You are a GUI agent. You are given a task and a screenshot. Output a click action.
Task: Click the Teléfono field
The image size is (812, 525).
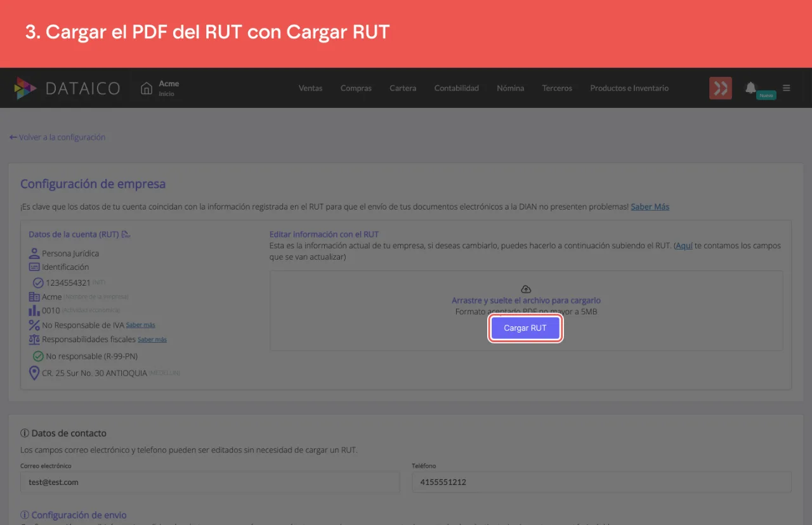coord(601,482)
